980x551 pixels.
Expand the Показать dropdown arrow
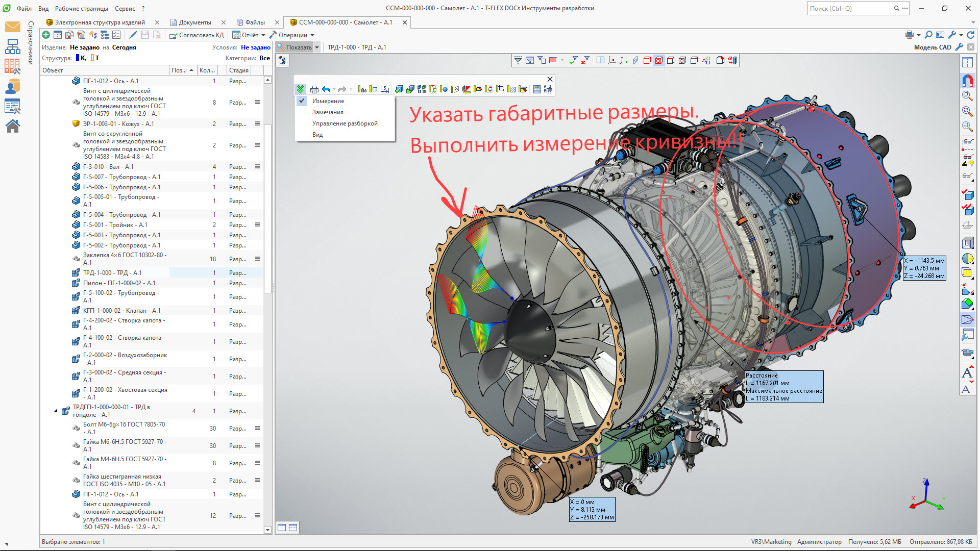click(316, 47)
